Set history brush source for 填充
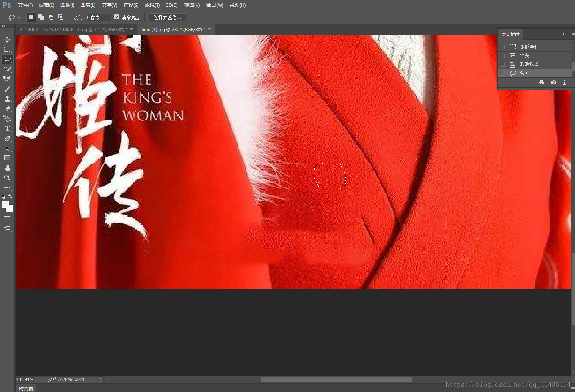Image resolution: width=575 pixels, height=392 pixels. [502, 55]
